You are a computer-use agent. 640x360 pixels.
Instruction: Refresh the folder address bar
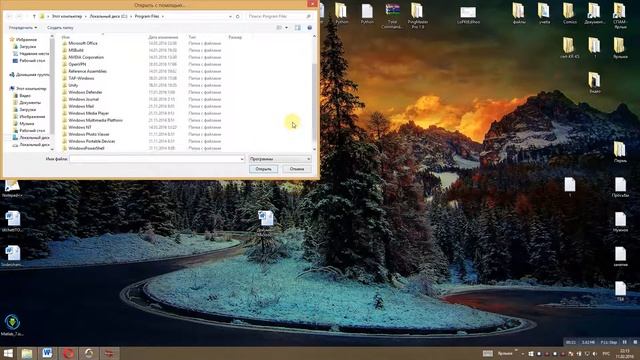point(238,16)
